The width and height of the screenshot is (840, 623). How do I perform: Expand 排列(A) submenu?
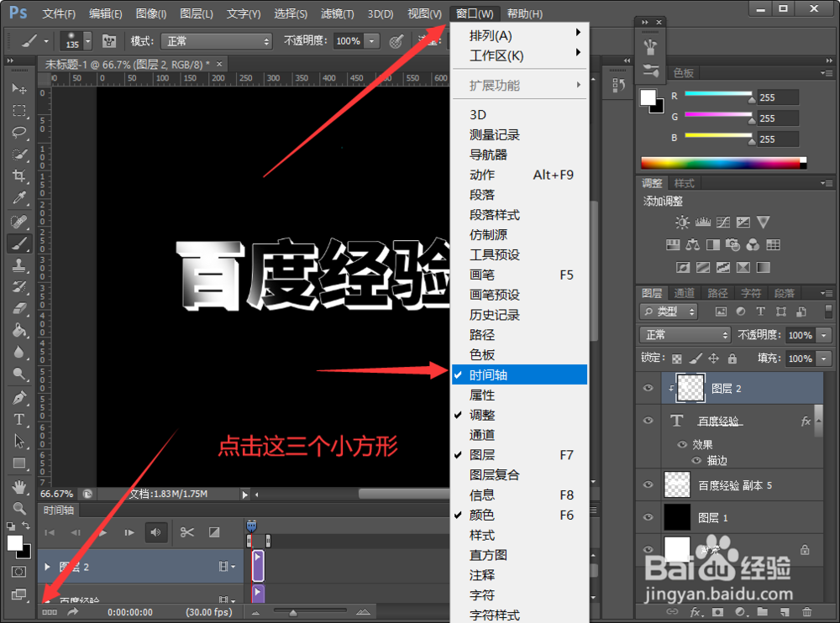[x=520, y=35]
